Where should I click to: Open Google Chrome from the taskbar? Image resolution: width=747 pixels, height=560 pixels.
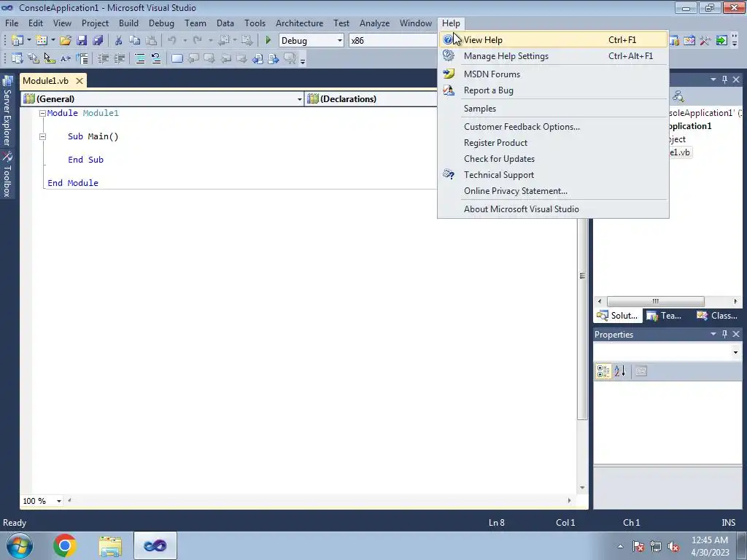[x=65, y=545]
